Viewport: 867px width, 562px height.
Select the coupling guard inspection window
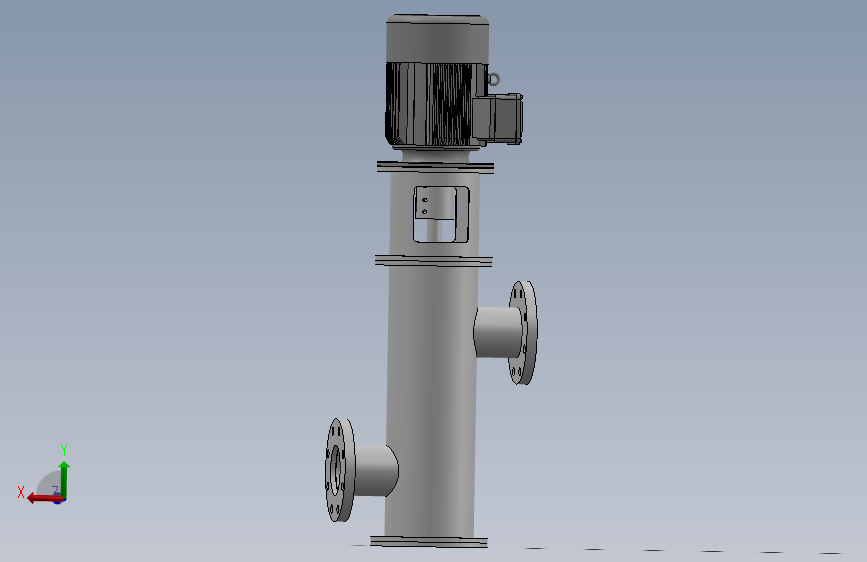(x=441, y=214)
